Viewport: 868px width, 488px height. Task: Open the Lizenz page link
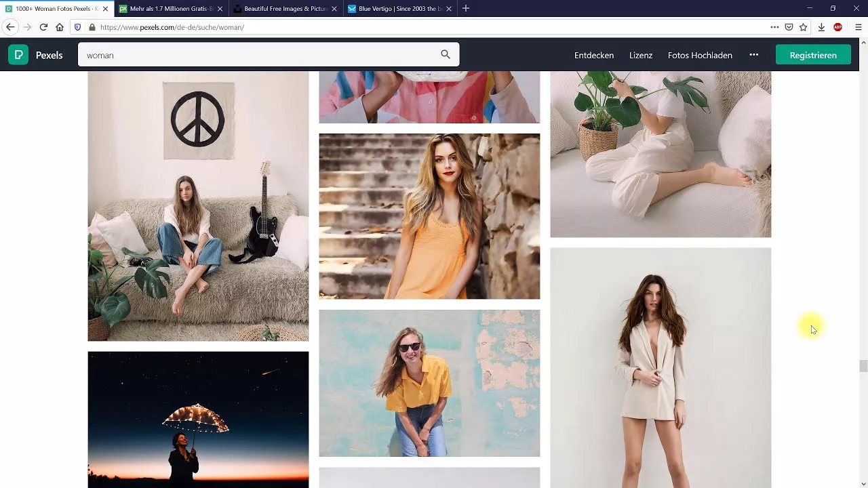click(640, 55)
